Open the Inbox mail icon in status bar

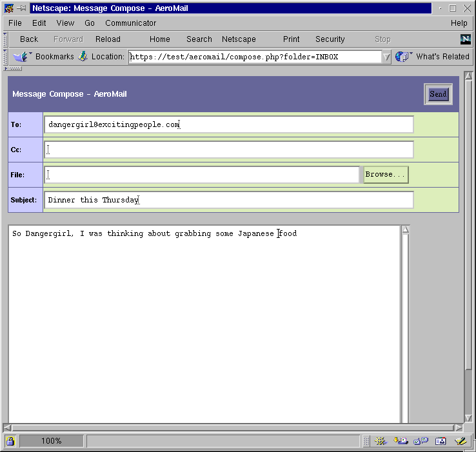coord(401,441)
